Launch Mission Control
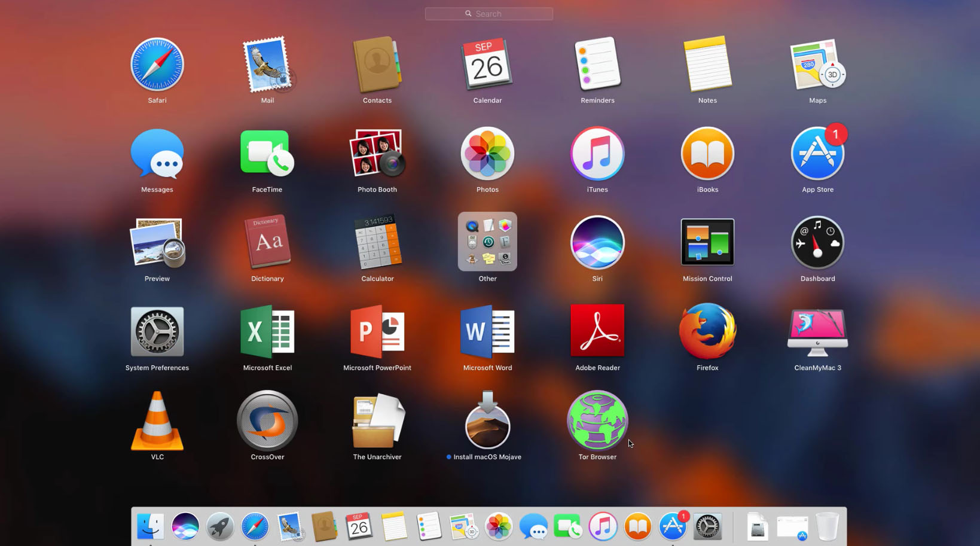This screenshot has height=546, width=980. point(707,242)
